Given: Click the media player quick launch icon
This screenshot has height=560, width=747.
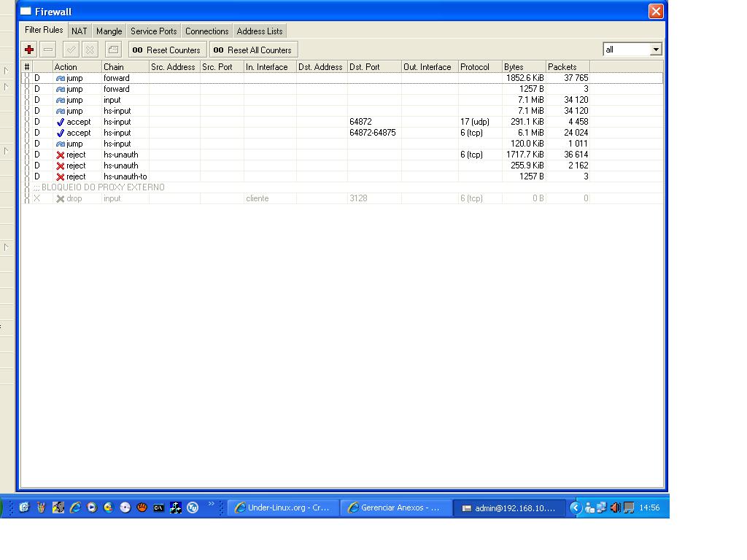Looking at the screenshot, I should pos(92,507).
